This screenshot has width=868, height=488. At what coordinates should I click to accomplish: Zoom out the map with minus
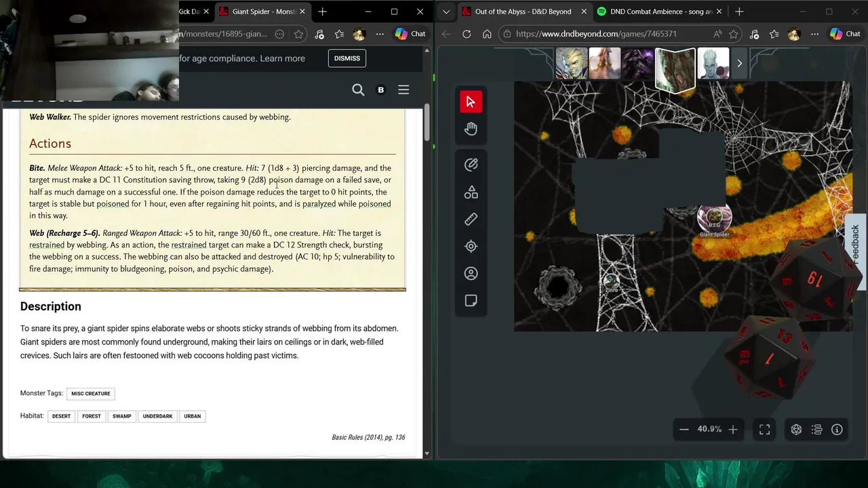pos(684,429)
